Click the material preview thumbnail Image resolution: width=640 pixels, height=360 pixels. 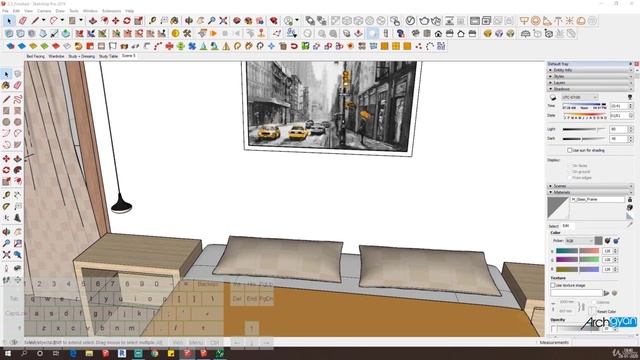pos(558,207)
